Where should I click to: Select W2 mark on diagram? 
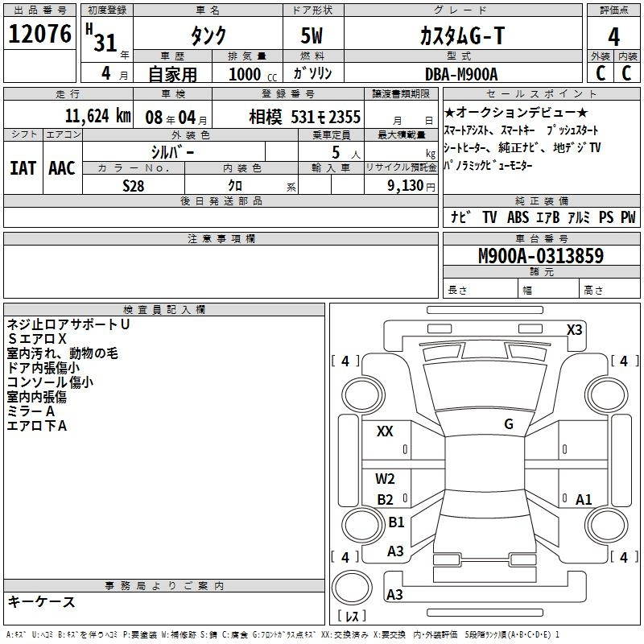[x=385, y=478]
